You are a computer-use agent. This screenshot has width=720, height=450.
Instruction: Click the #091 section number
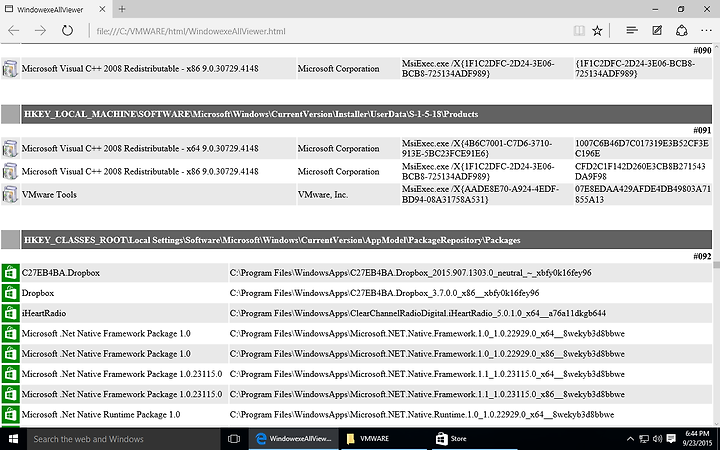702,130
